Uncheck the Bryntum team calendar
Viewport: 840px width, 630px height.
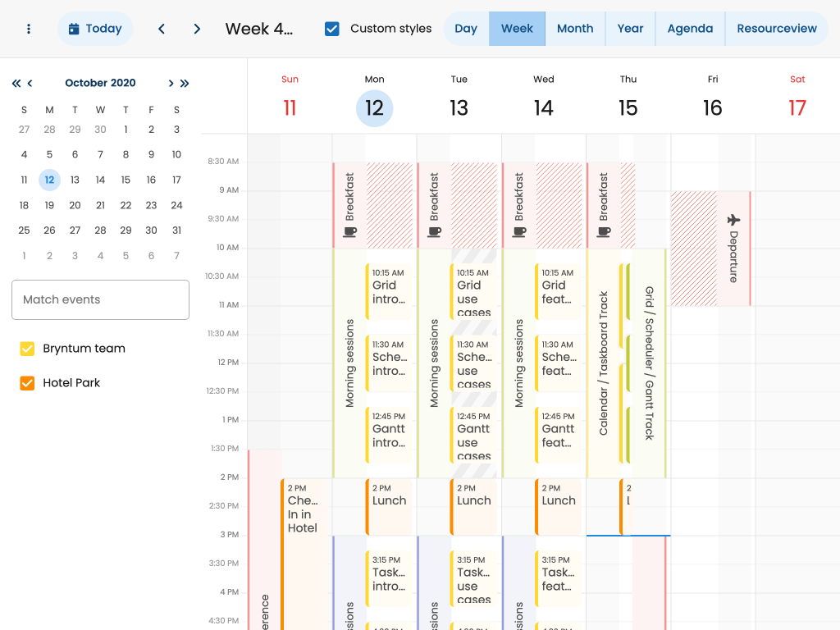click(x=28, y=349)
